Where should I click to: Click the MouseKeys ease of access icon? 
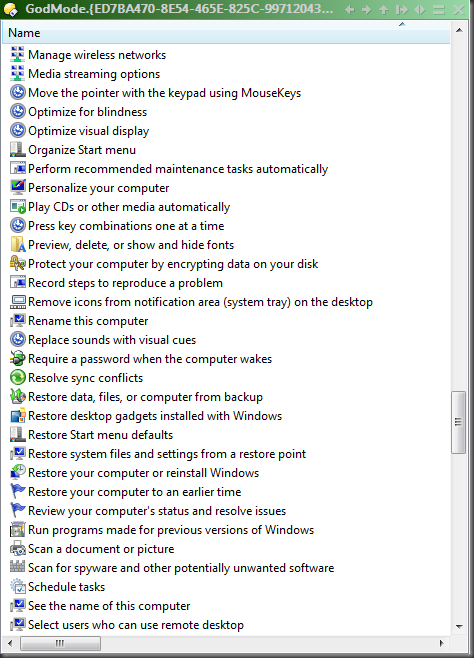coord(18,92)
